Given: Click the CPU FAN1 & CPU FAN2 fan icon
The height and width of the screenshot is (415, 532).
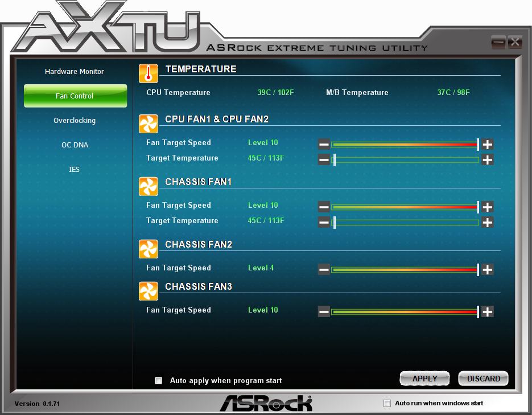Looking at the screenshot, I should click(x=149, y=124).
